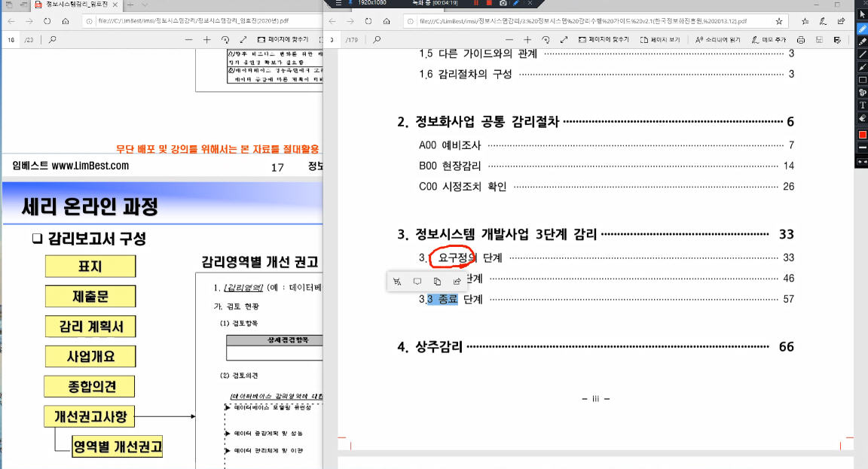Share the page from right browser
Screen dimensions: 868x469
841,21
